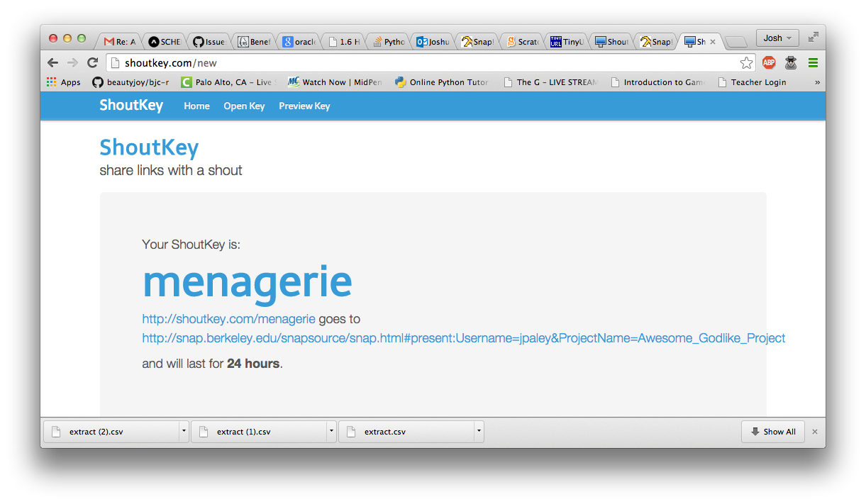Open the Josh profile switcher
This screenshot has height=504, width=866.
[777, 38]
